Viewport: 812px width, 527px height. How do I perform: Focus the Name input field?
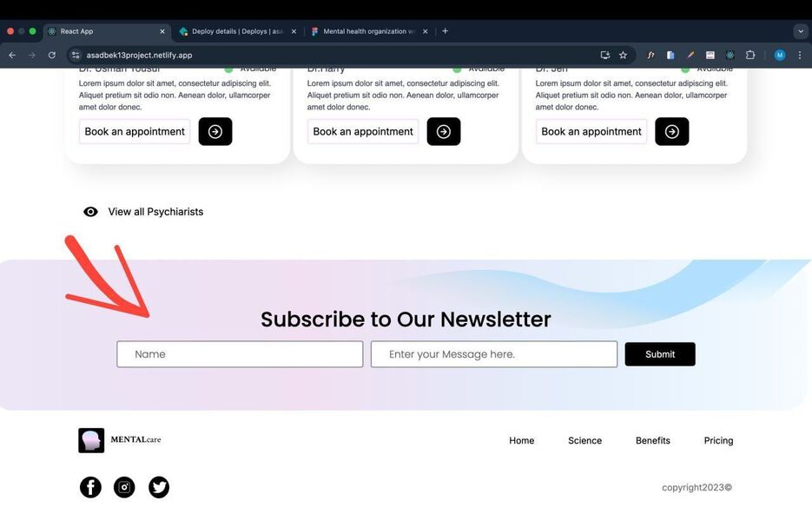pyautogui.click(x=240, y=354)
